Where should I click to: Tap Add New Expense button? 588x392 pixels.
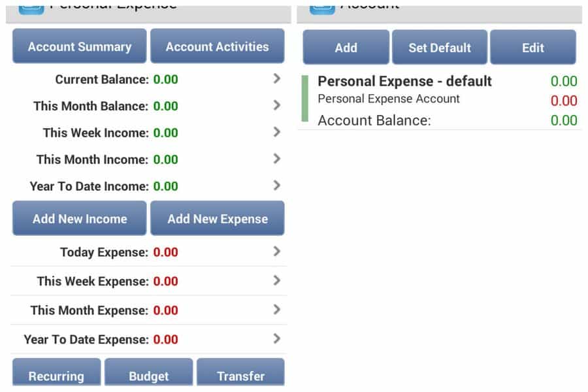point(218,218)
